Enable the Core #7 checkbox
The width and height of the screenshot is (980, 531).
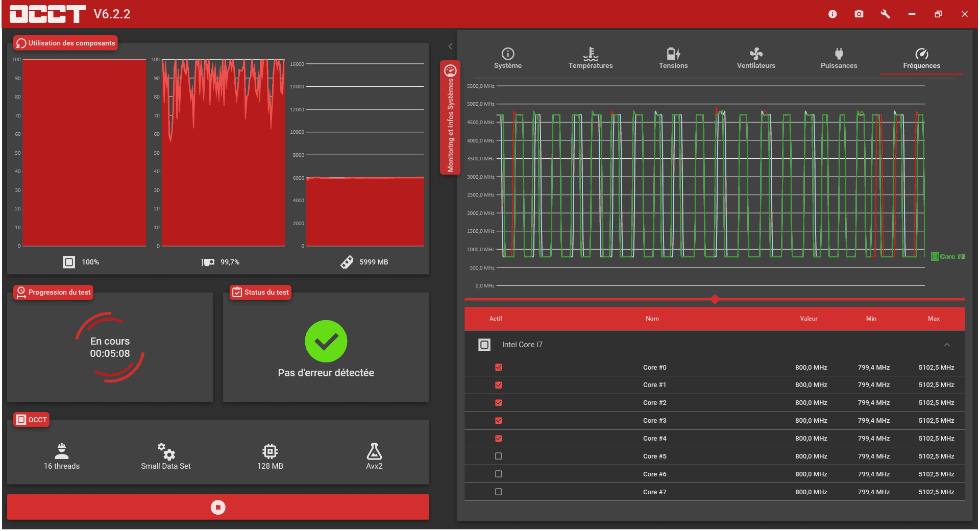coord(499,492)
